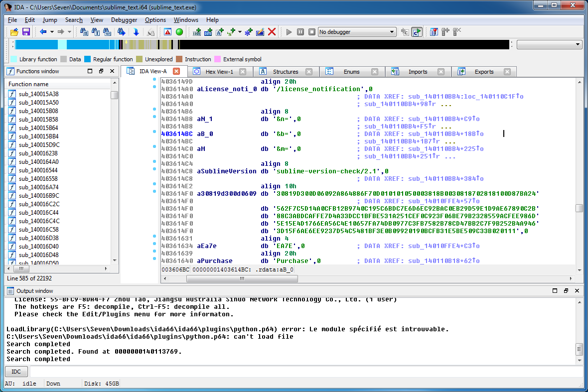
Task: Switch to the Hex View-1 tab
Action: [219, 72]
